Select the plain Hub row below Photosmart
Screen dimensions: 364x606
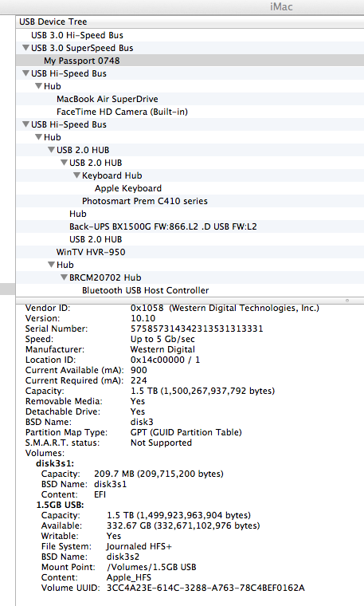click(x=190, y=214)
